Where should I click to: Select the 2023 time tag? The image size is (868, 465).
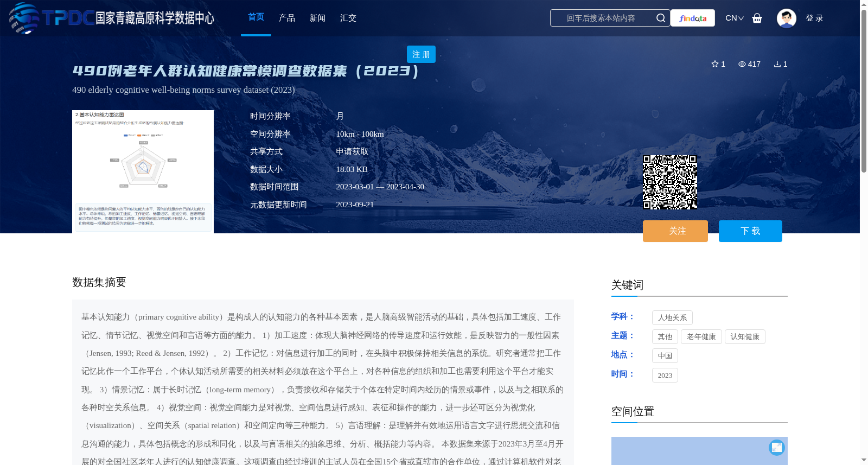point(665,375)
